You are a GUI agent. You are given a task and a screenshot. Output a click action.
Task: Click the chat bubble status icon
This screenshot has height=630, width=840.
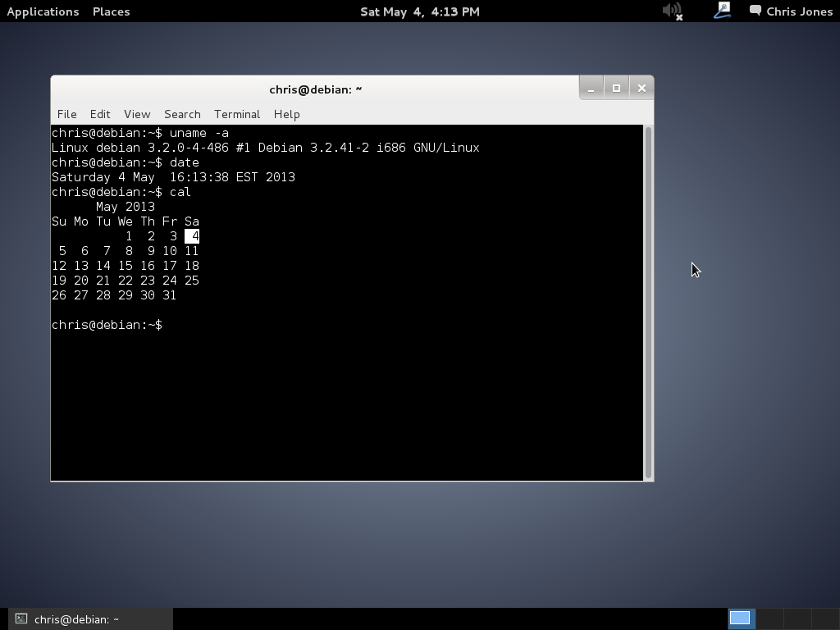point(756,11)
